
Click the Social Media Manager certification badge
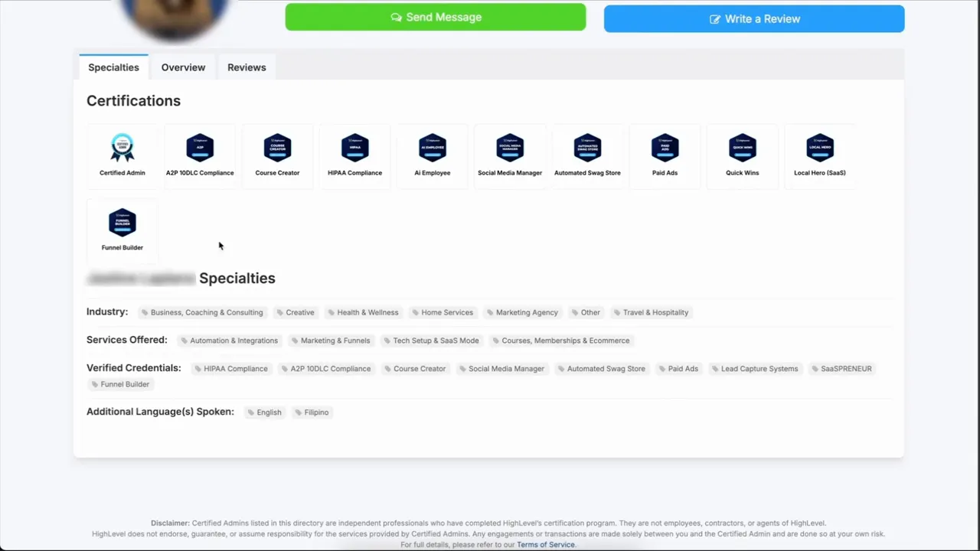pos(510,148)
